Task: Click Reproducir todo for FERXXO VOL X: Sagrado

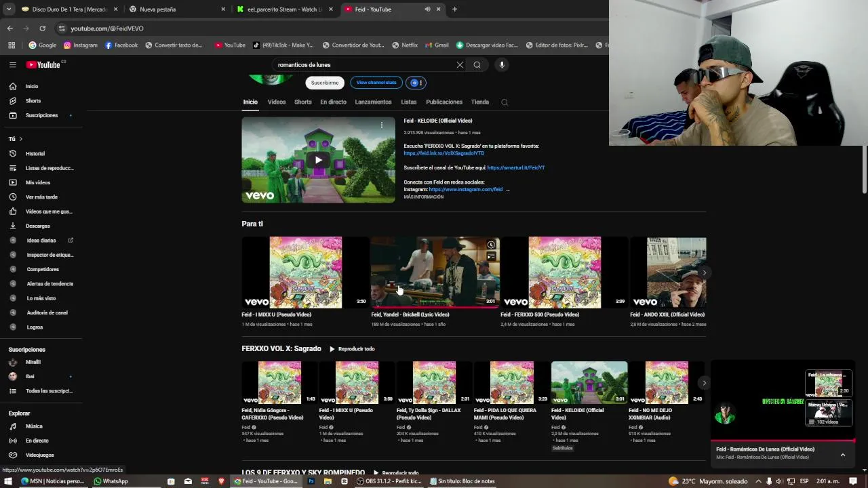Action: [352, 349]
